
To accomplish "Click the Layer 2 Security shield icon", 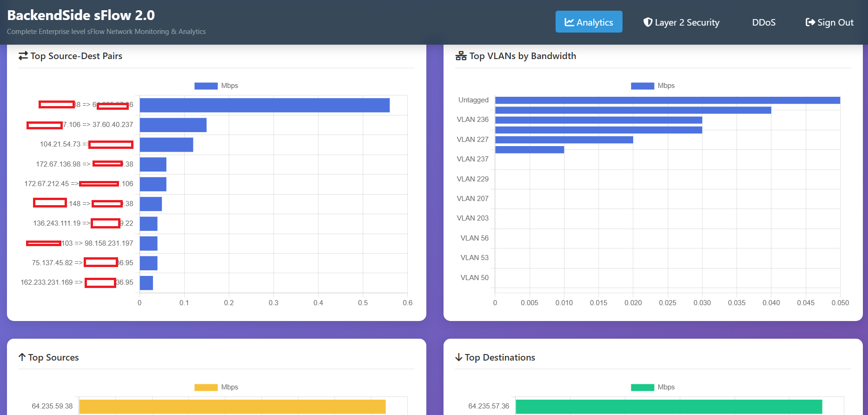I will coord(647,22).
